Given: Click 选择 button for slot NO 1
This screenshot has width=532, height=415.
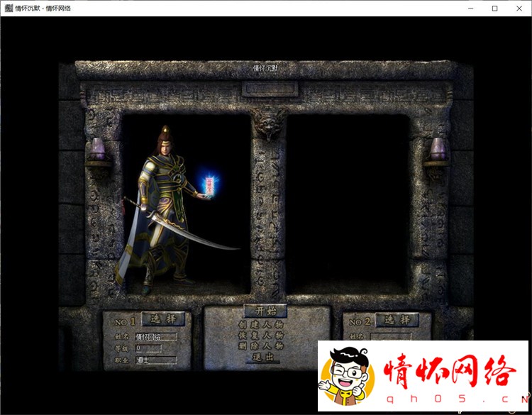Looking at the screenshot, I should [x=162, y=319].
